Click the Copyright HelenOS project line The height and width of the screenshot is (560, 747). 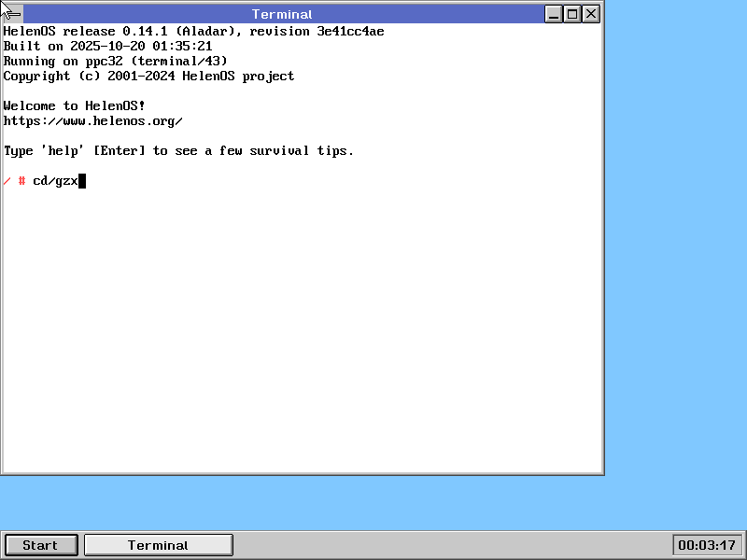pos(148,77)
